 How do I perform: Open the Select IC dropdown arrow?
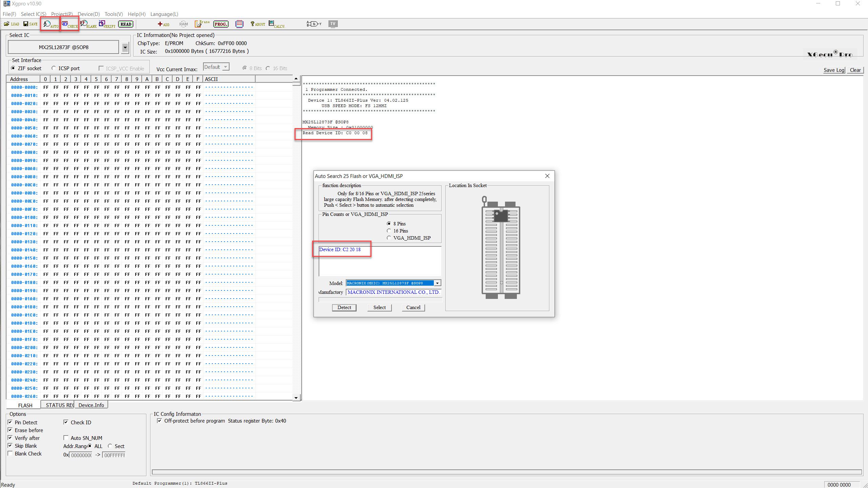[125, 47]
